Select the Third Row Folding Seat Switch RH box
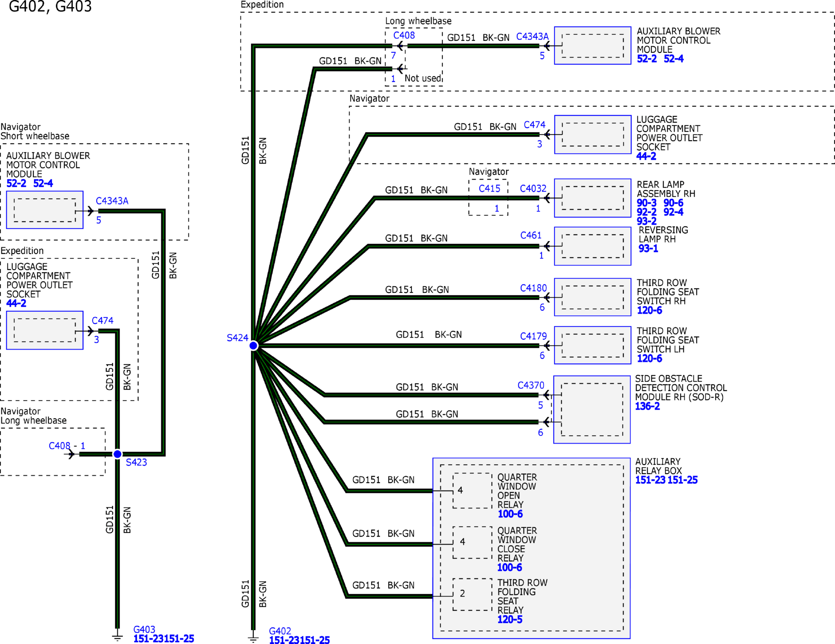835x644 pixels. (x=593, y=297)
